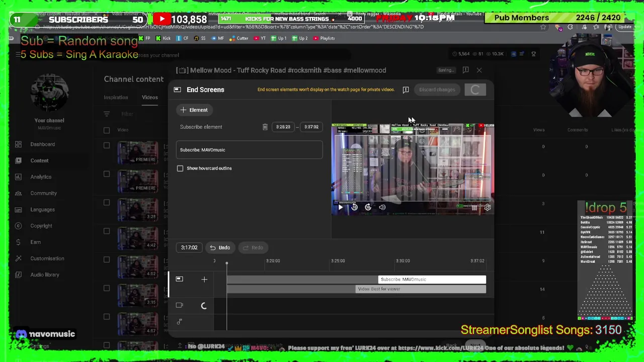Edit the start time field 3:28:23
Image resolution: width=644 pixels, height=362 pixels.
coord(283,127)
